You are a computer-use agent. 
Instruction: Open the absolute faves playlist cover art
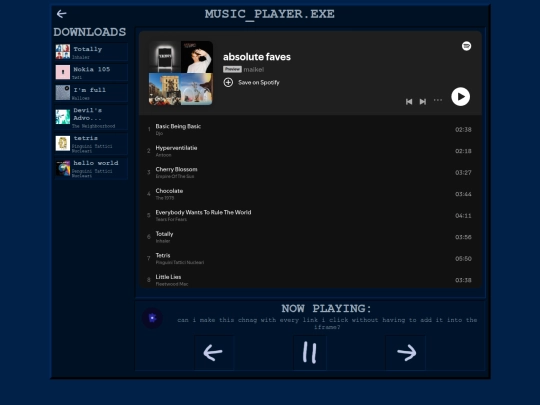click(181, 73)
